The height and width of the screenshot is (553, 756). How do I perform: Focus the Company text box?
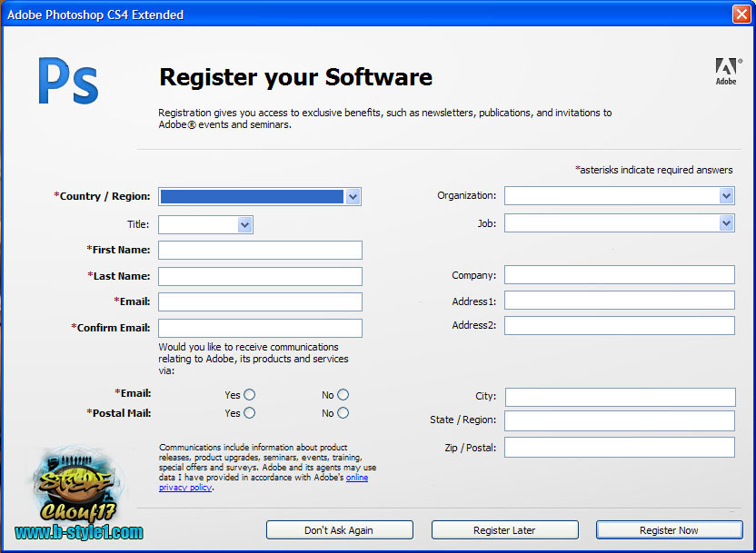620,274
